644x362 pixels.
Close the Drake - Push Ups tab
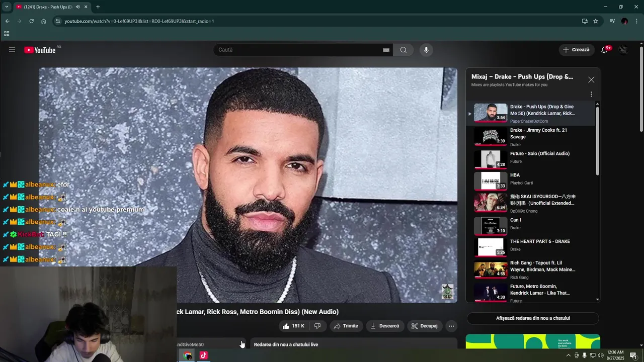[86, 7]
